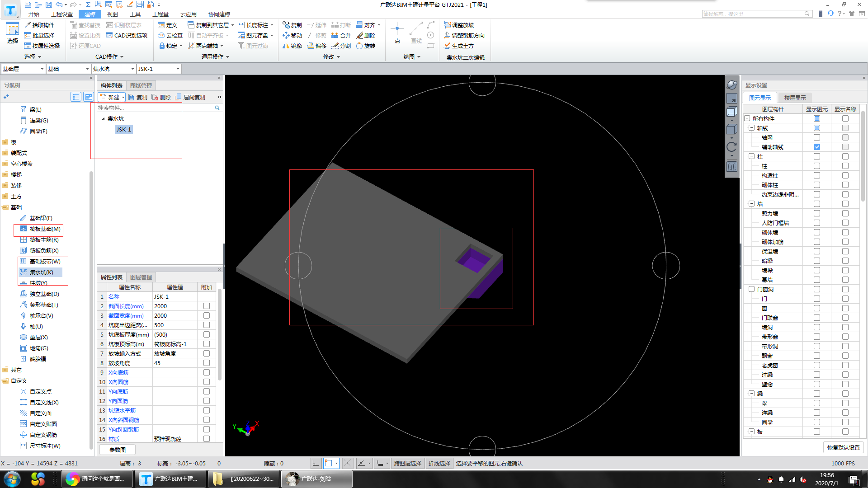Open the 新建 dropdown arrow
Viewport: 868px width, 488px height.
point(123,97)
